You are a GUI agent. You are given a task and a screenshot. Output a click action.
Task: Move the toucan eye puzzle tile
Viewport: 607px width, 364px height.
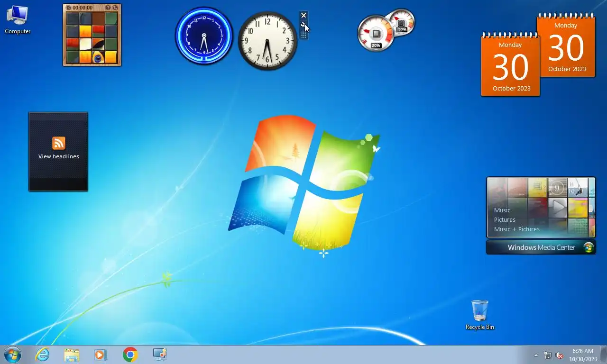tap(98, 57)
